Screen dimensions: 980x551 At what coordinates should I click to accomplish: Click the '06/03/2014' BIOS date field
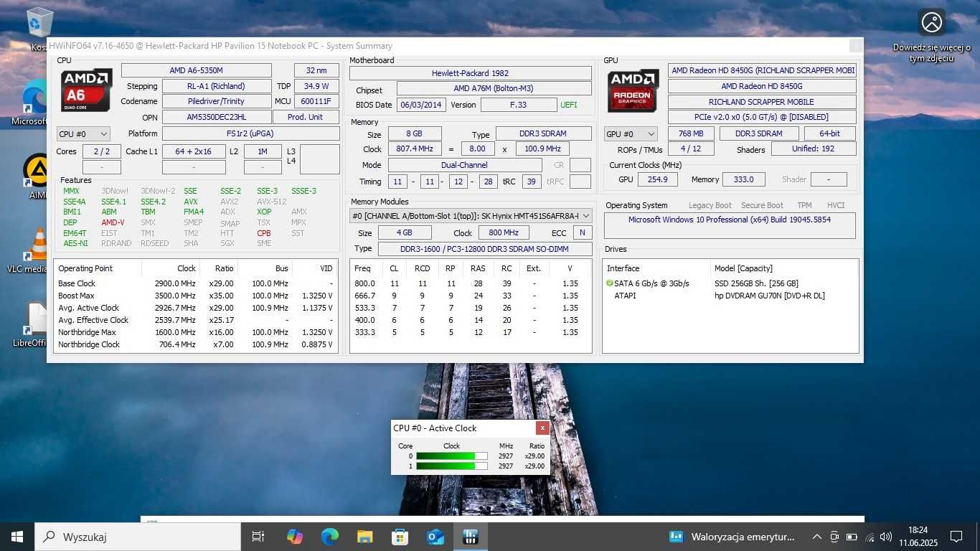pos(421,105)
